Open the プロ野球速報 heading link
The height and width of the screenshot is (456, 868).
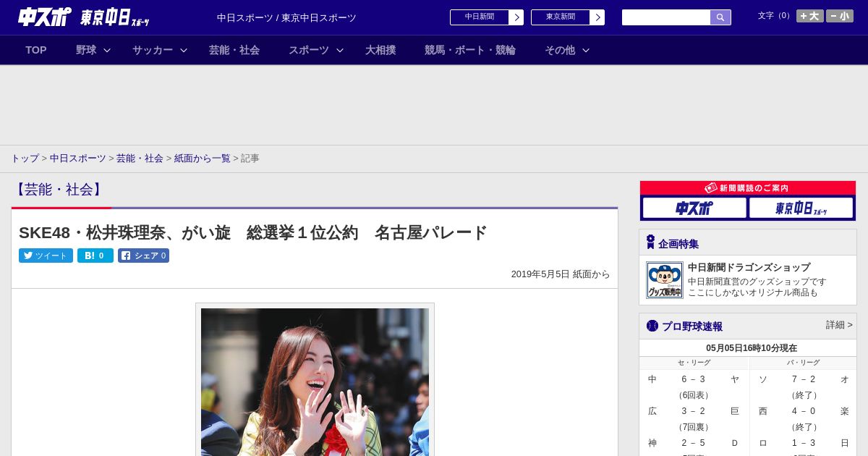692,326
